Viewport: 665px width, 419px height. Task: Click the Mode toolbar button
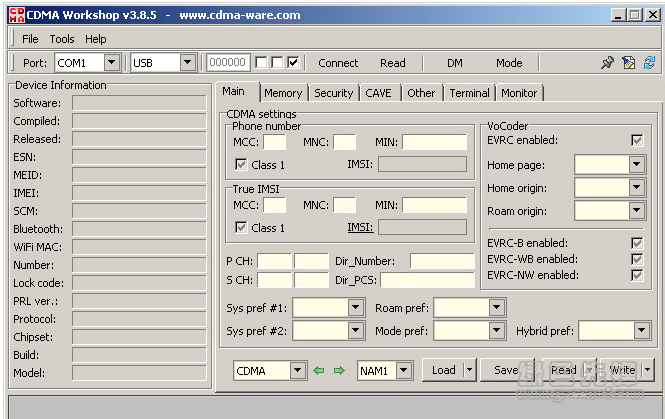pyautogui.click(x=509, y=63)
